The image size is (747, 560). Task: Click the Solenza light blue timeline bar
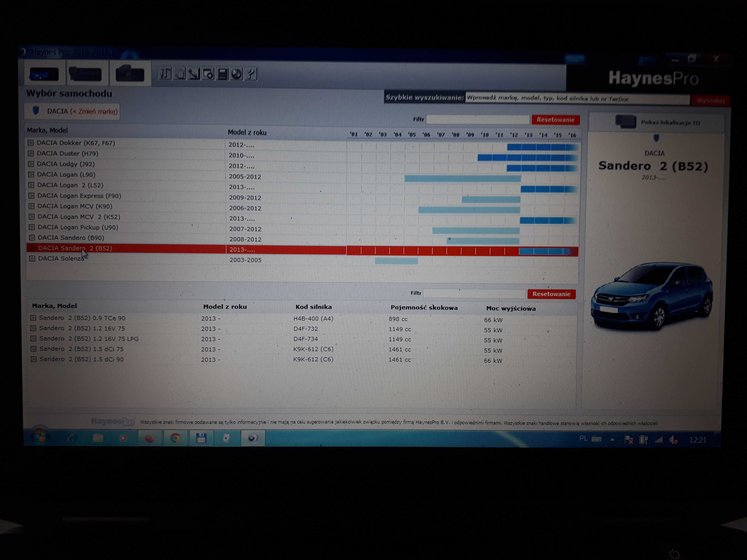[397, 261]
